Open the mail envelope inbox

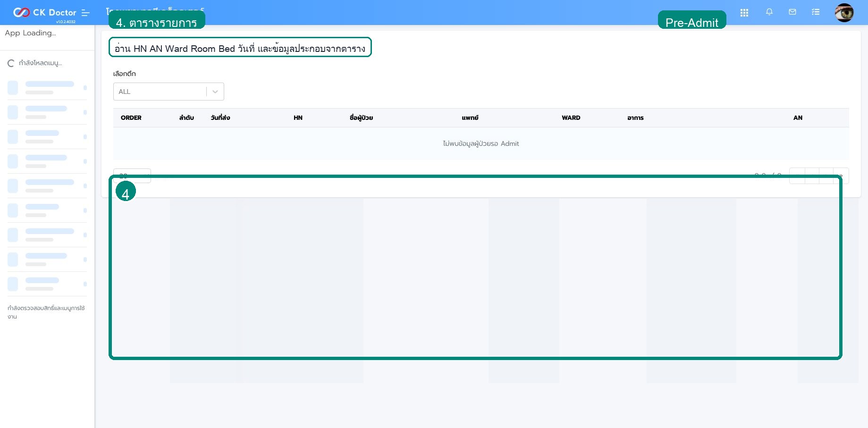pyautogui.click(x=792, y=12)
